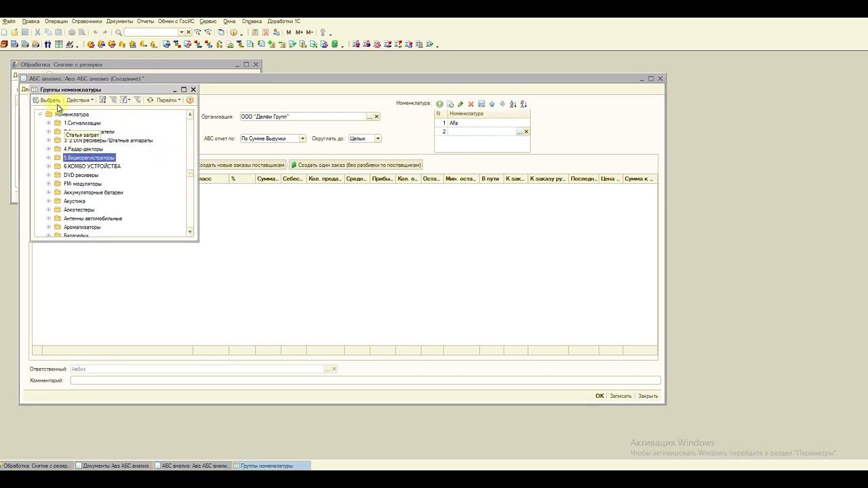The width and height of the screenshot is (868, 488).
Task: Click the search magnifier icon in toolbar
Action: coord(119,32)
